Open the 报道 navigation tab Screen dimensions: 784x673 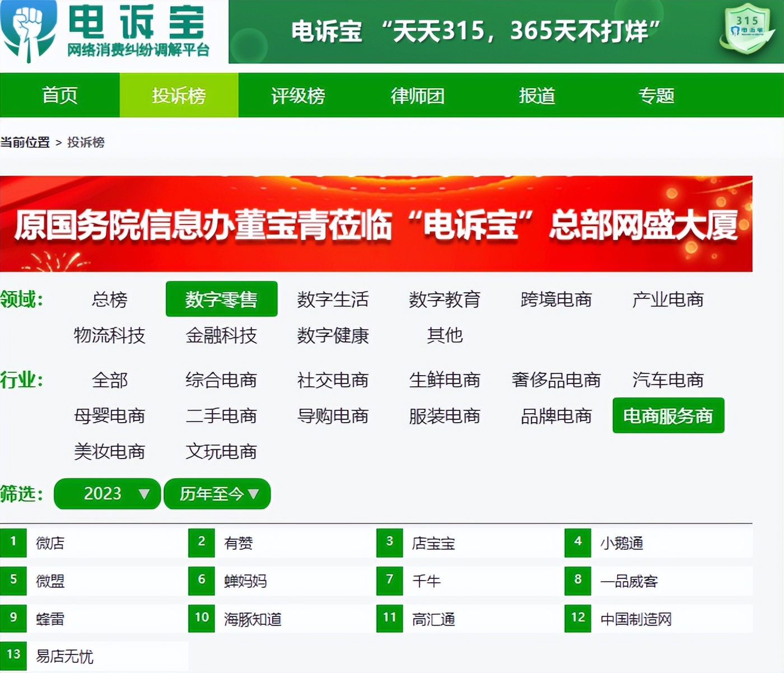pyautogui.click(x=537, y=95)
